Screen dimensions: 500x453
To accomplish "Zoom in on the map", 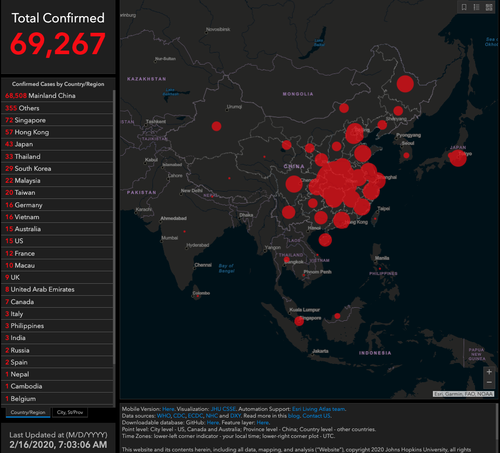I will click(489, 372).
